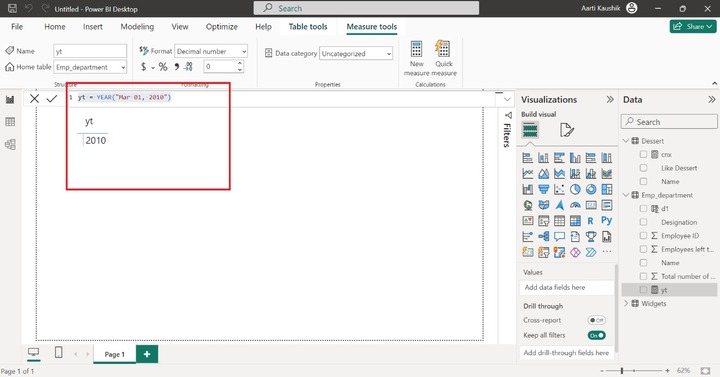Image resolution: width=720 pixels, height=377 pixels.
Task: Turn off the Keep all filters toggle
Action: [x=596, y=335]
